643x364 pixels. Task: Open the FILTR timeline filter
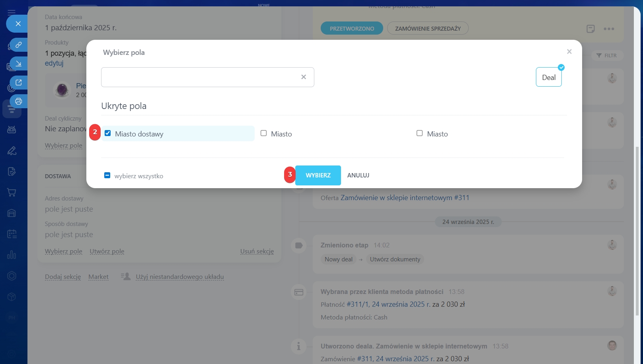tap(607, 56)
